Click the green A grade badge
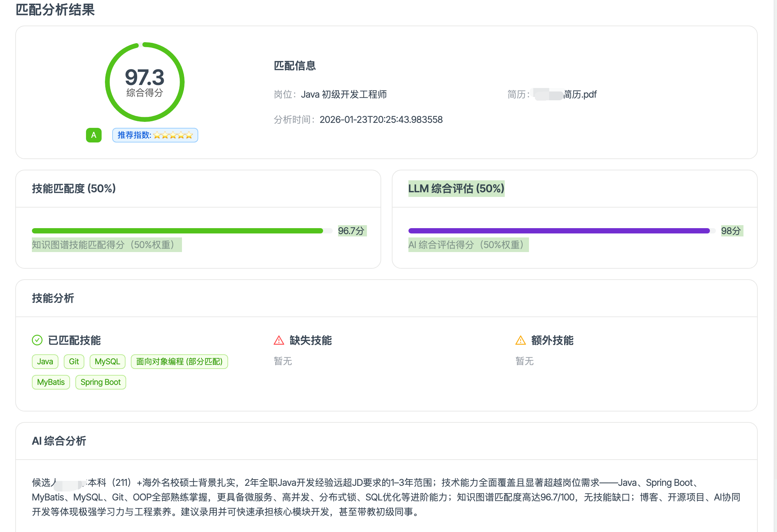This screenshot has width=777, height=532. click(x=94, y=135)
